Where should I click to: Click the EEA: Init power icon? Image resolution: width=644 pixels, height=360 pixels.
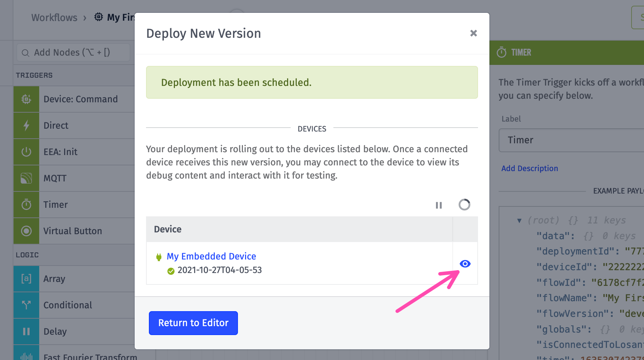[26, 152]
